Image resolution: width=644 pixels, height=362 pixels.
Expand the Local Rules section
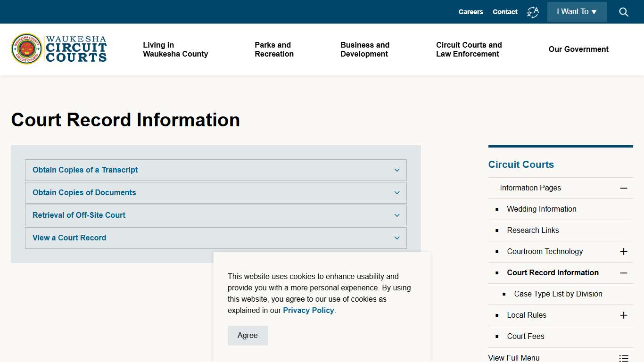click(x=623, y=315)
